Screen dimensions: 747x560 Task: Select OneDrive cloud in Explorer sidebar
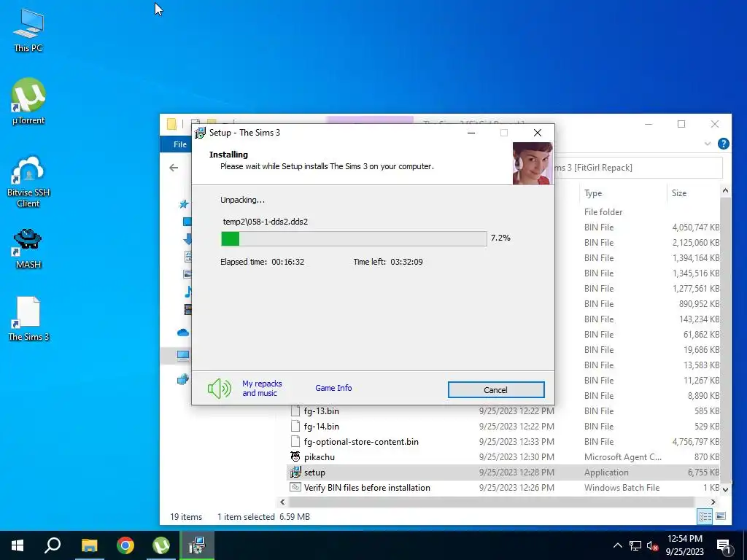click(x=183, y=332)
